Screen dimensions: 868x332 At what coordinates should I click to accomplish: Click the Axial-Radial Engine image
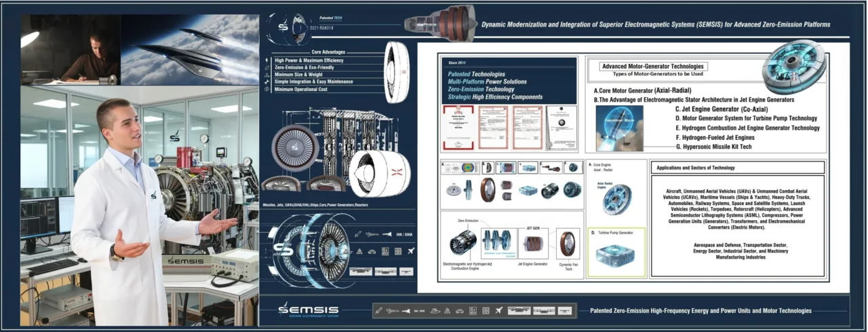[x=616, y=200]
